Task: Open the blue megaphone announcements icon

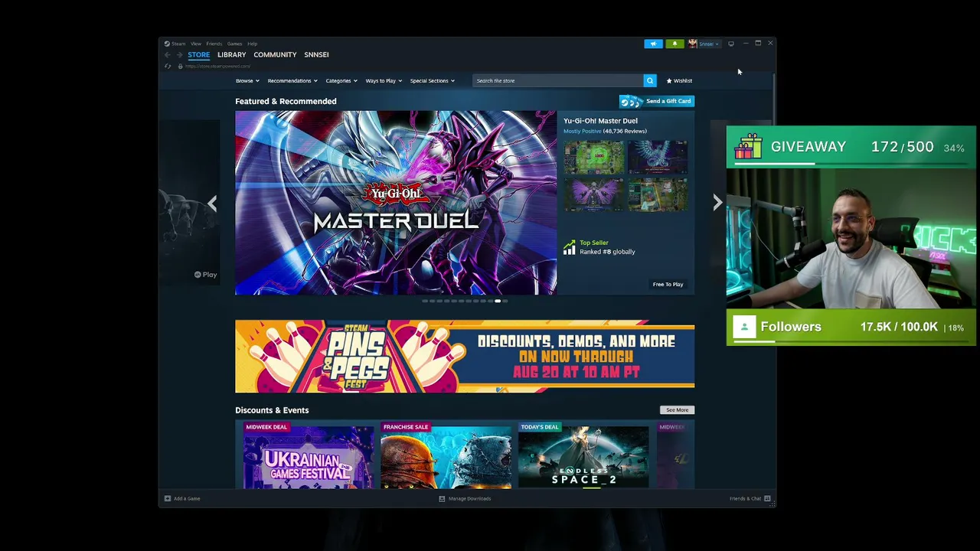Action: [x=653, y=44]
